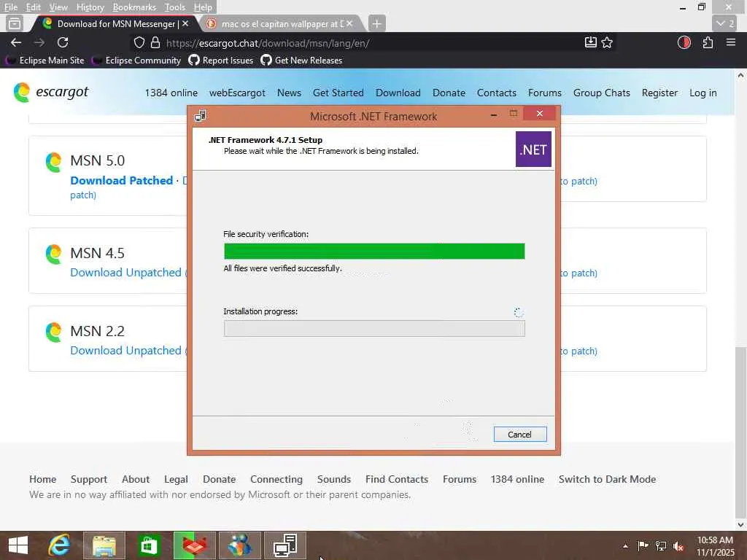Cancel the .NET Framework installation
This screenshot has height=560, width=747.
pos(519,435)
